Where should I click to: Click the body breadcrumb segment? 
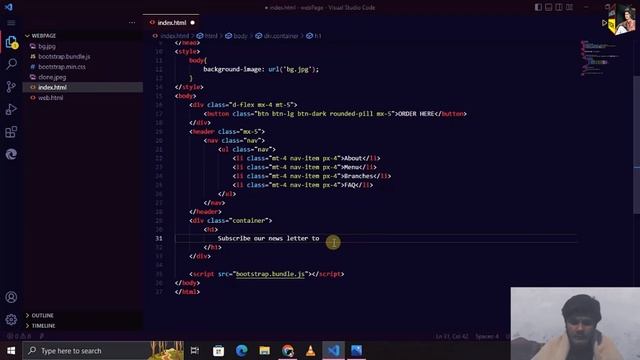[237, 36]
